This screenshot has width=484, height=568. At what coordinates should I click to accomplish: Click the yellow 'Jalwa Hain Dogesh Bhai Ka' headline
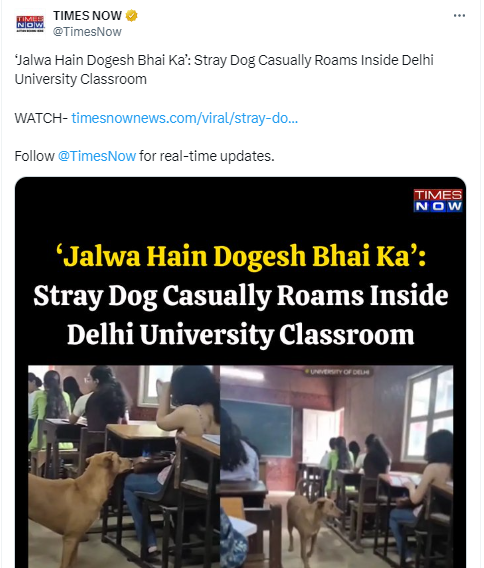[241, 256]
